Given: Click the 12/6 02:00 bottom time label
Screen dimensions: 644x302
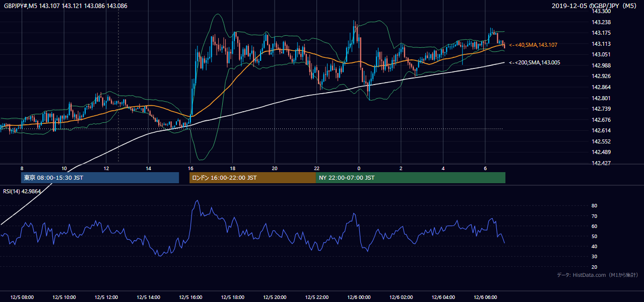Looking at the screenshot, I should [x=401, y=297].
